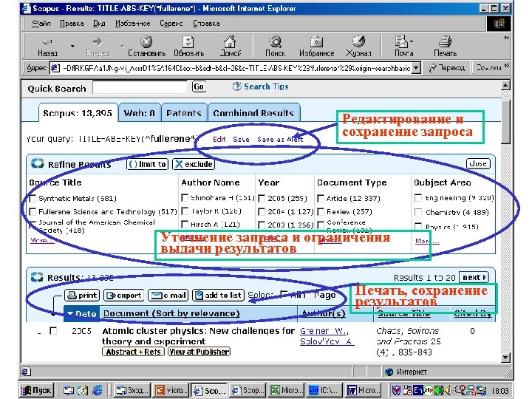This screenshot has width=532, height=399.
Task: Check the Taylor R author checkbox
Action: tap(185, 211)
